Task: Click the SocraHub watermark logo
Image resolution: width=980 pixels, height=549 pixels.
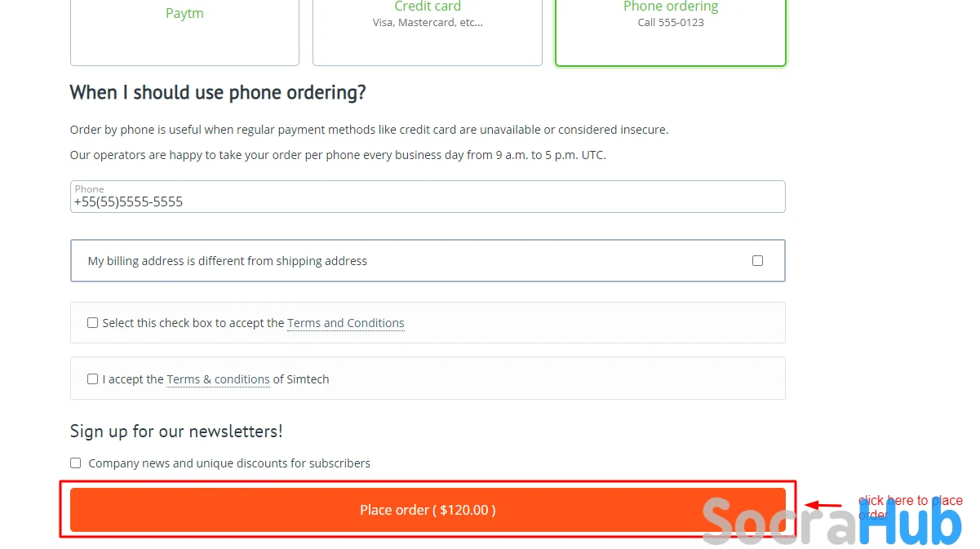Action: [831, 520]
